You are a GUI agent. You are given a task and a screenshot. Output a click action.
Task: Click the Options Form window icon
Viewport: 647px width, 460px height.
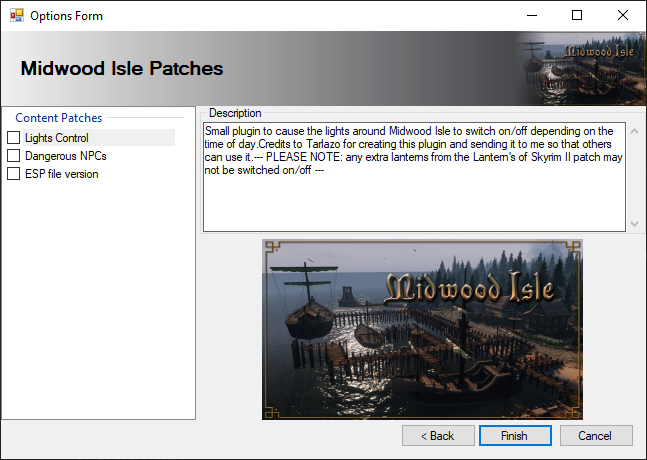coord(17,15)
